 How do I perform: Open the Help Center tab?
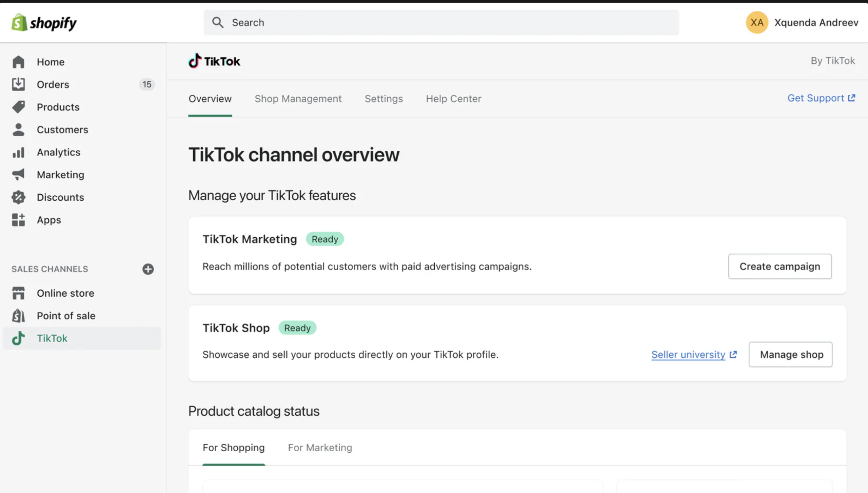(x=453, y=99)
